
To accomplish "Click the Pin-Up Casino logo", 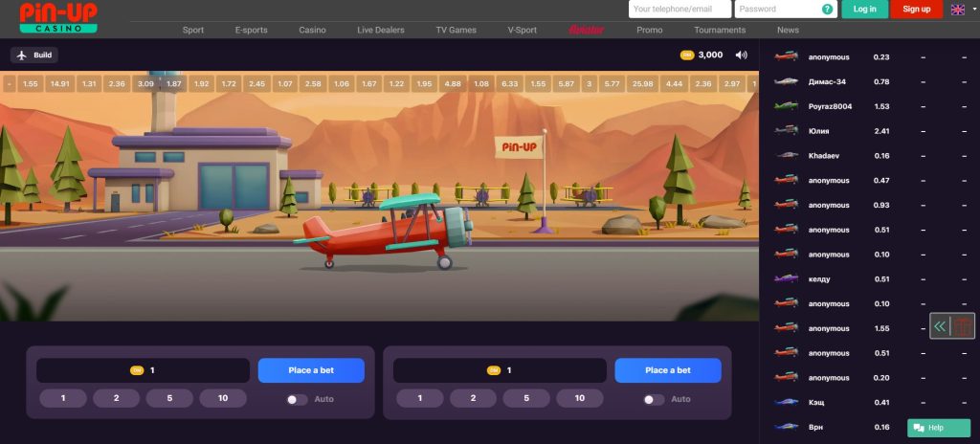I will pyautogui.click(x=58, y=17).
